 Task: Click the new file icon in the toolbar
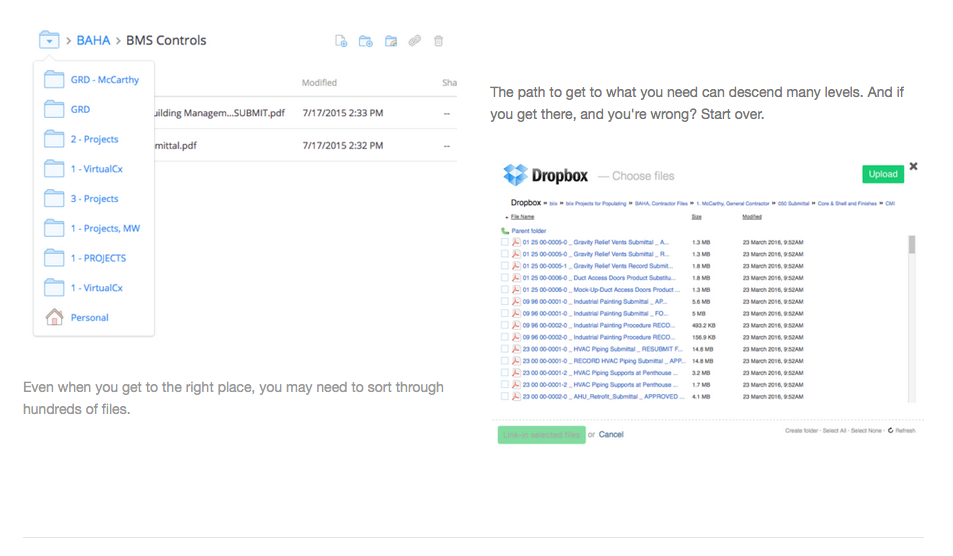pyautogui.click(x=341, y=41)
